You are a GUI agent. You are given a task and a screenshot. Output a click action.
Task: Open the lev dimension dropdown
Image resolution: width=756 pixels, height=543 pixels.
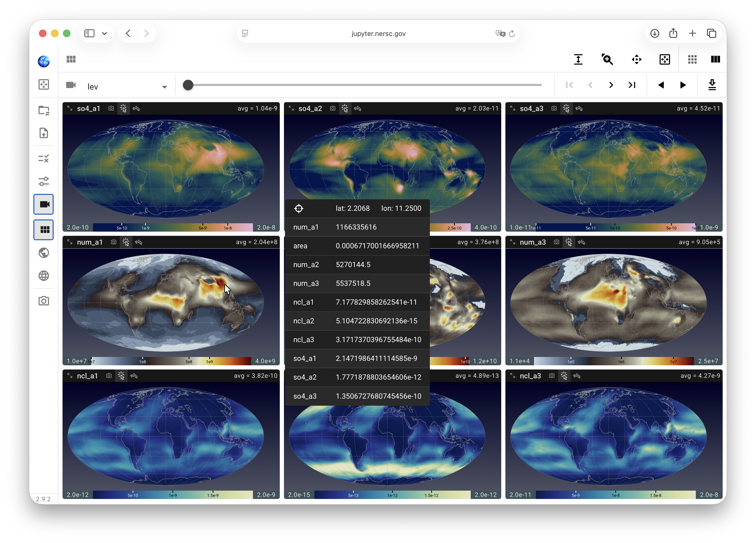(127, 87)
